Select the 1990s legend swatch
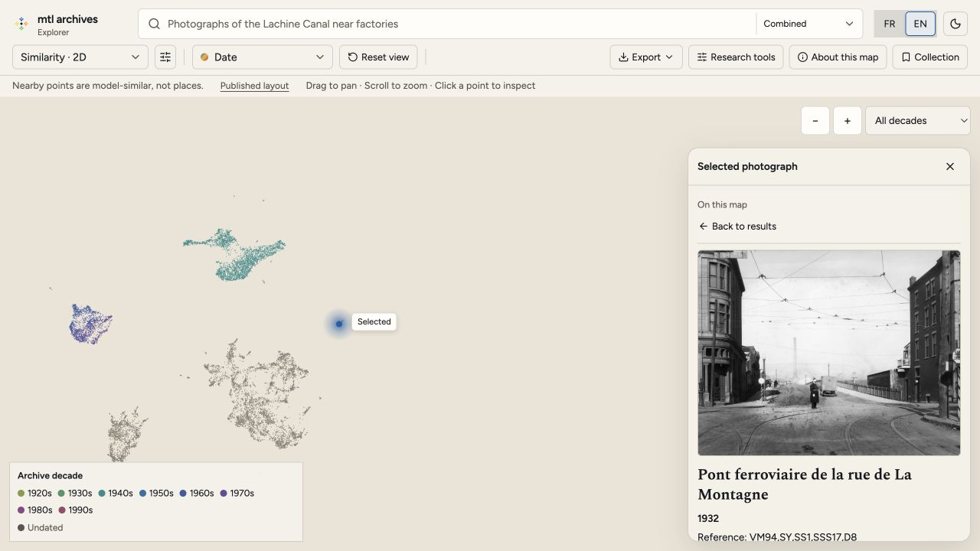 (62, 510)
